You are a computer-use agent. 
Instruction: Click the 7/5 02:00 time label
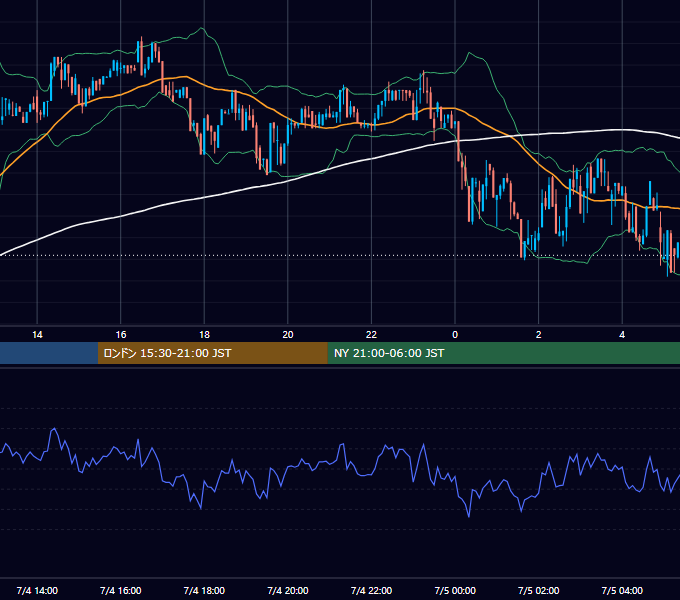[x=539, y=591]
